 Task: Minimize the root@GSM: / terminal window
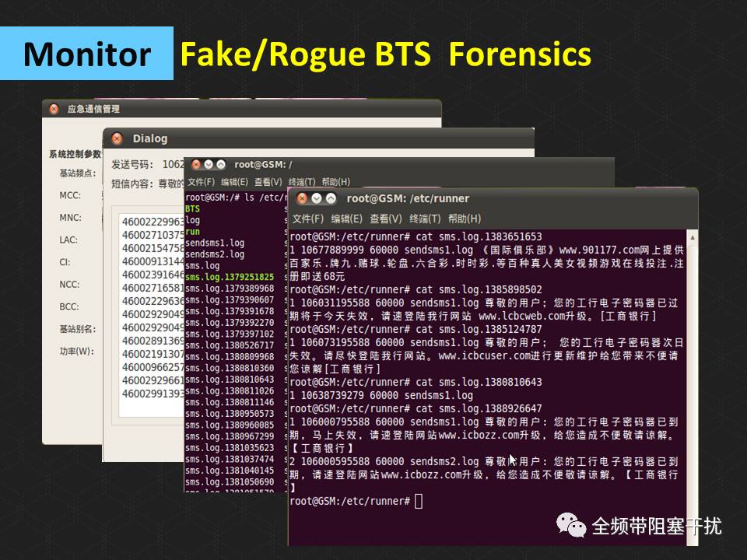[x=209, y=165]
